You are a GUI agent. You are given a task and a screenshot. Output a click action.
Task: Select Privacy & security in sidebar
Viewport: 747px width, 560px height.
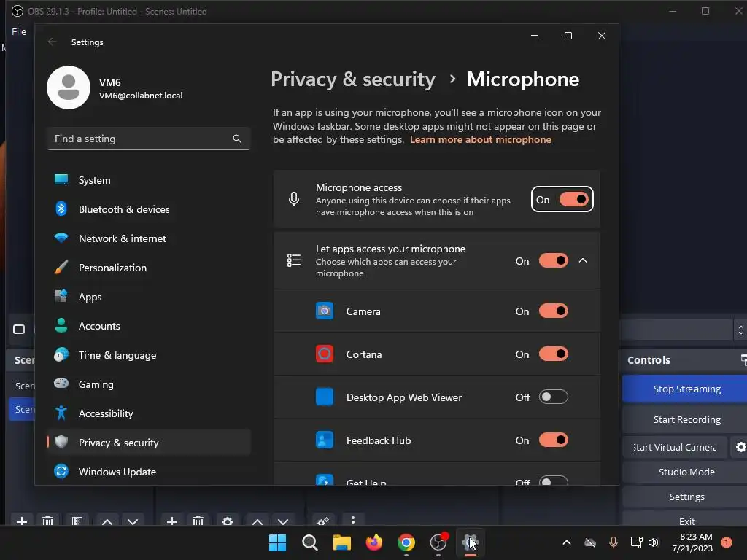click(x=149, y=443)
